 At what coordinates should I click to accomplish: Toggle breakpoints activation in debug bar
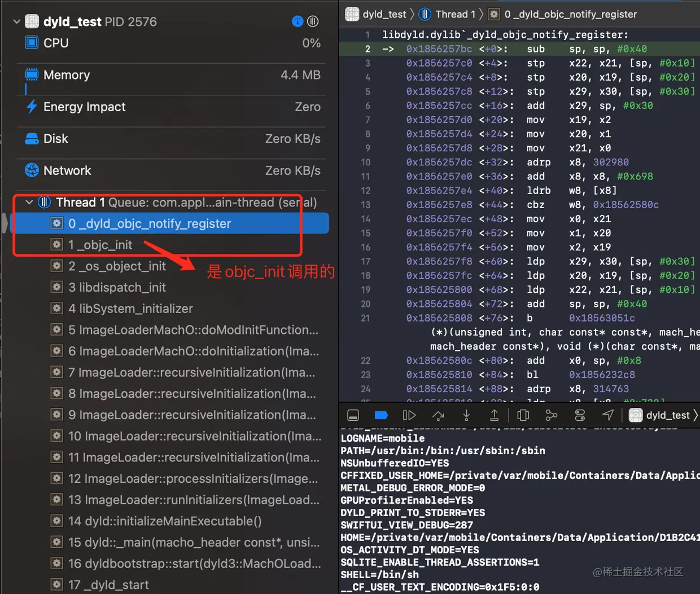point(381,416)
